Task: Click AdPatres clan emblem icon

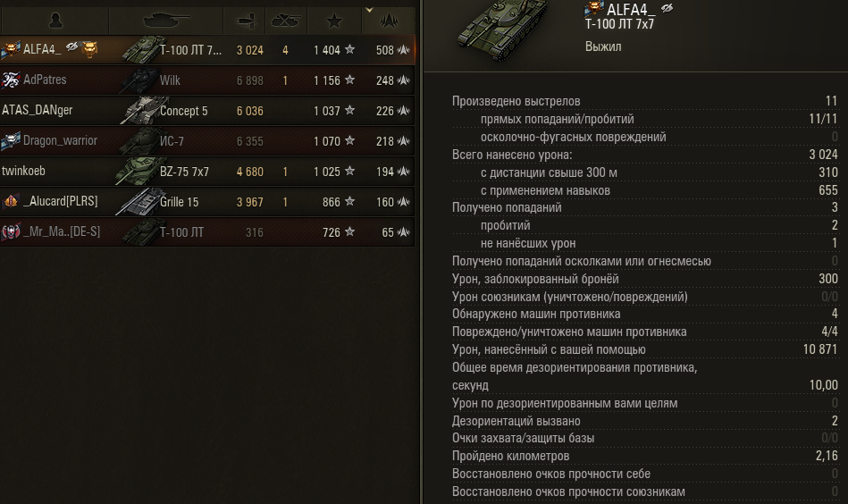Action: point(10,80)
